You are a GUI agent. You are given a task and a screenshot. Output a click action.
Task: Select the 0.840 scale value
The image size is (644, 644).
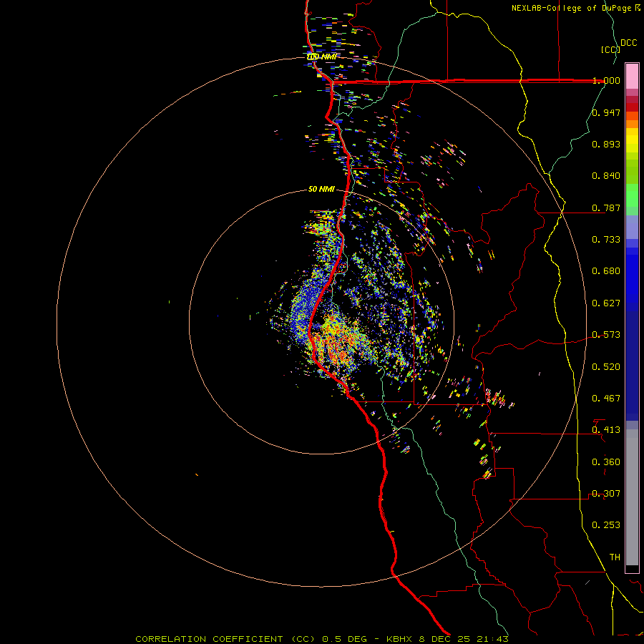tap(606, 176)
